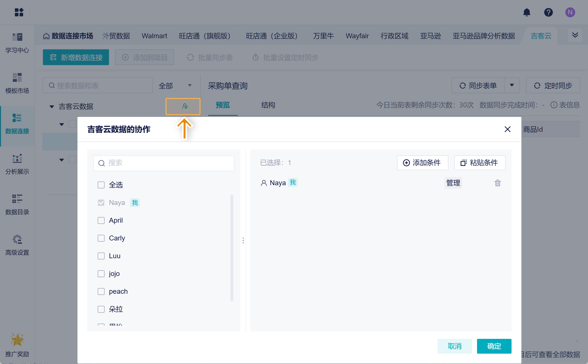Switch to the 结构 tab
This screenshot has width=588, height=364.
pos(268,105)
